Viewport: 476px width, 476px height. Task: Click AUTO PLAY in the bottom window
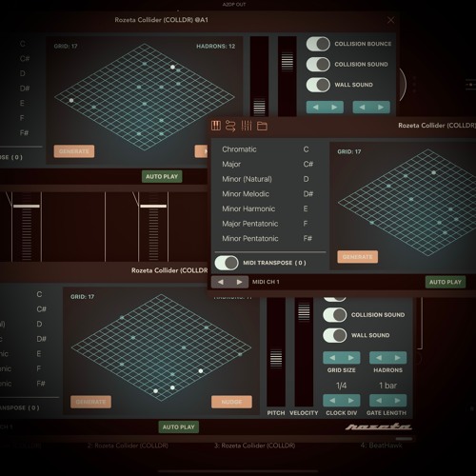point(179,427)
